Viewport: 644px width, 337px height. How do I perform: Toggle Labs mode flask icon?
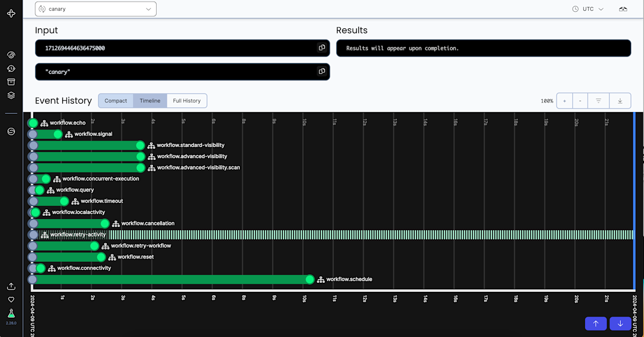point(11,313)
